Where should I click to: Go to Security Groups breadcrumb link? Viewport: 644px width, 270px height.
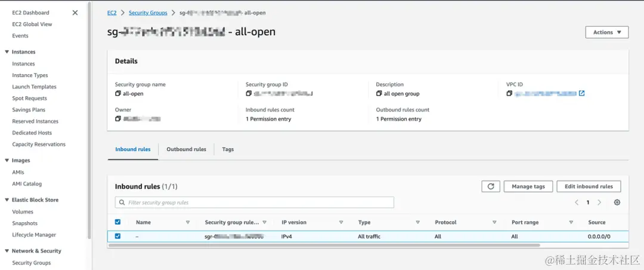click(148, 13)
